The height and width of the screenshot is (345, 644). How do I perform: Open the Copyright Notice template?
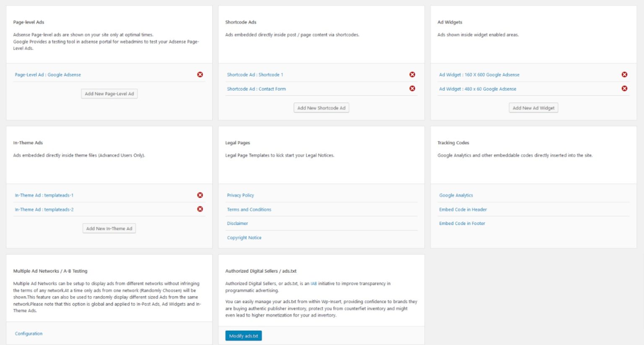point(244,238)
